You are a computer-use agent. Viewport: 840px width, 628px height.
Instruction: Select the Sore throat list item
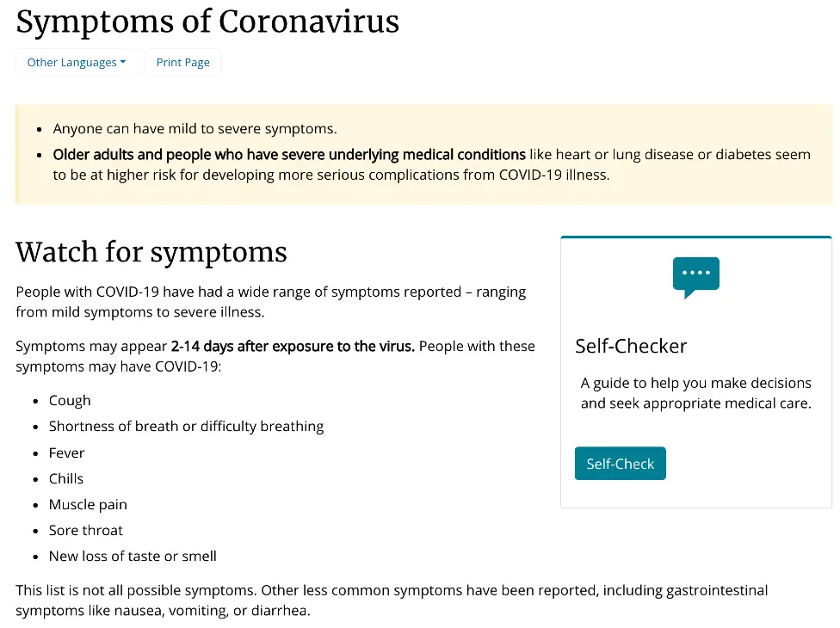click(x=85, y=531)
